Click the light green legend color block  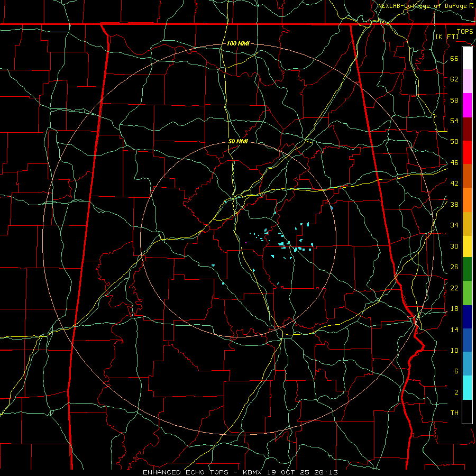click(x=467, y=293)
